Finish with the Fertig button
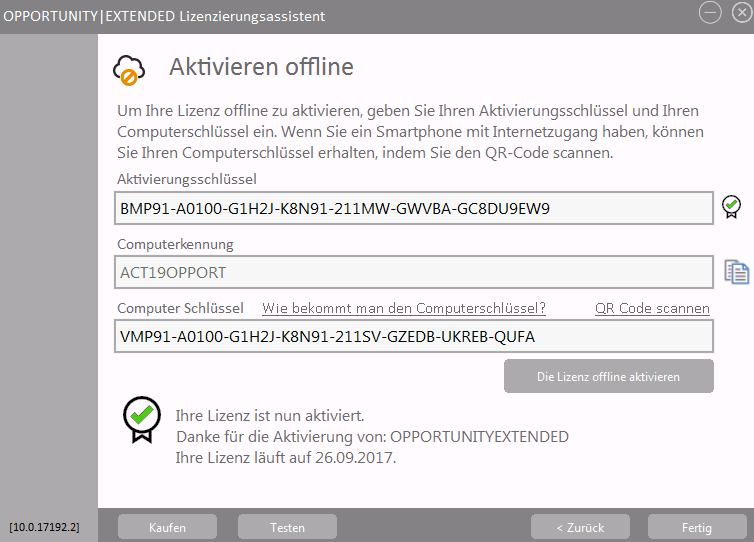This screenshot has width=754, height=542. click(697, 527)
